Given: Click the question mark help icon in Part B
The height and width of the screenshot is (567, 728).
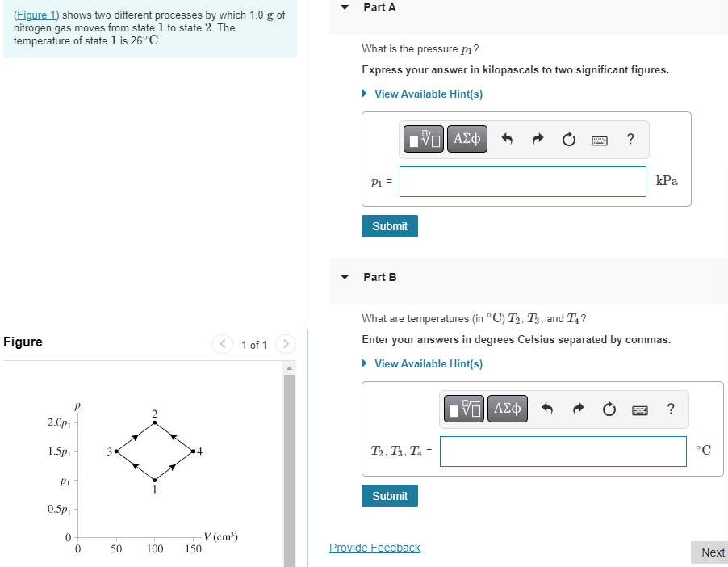Looking at the screenshot, I should [x=670, y=409].
